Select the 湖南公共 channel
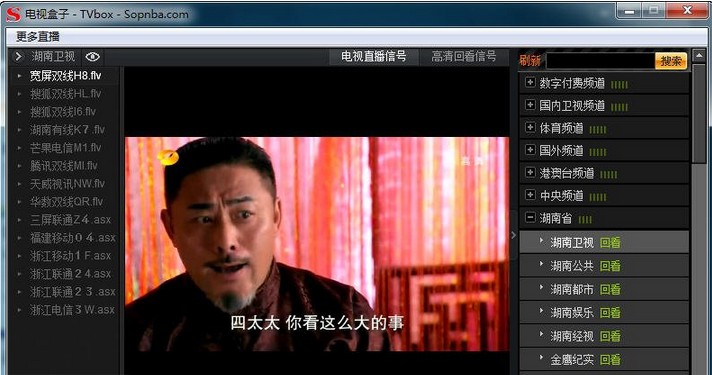 click(x=572, y=266)
